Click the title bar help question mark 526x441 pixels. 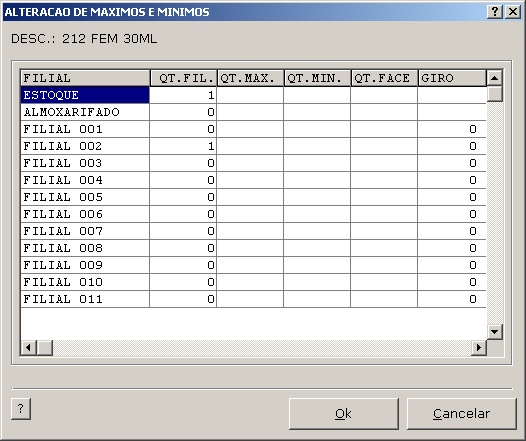point(494,12)
